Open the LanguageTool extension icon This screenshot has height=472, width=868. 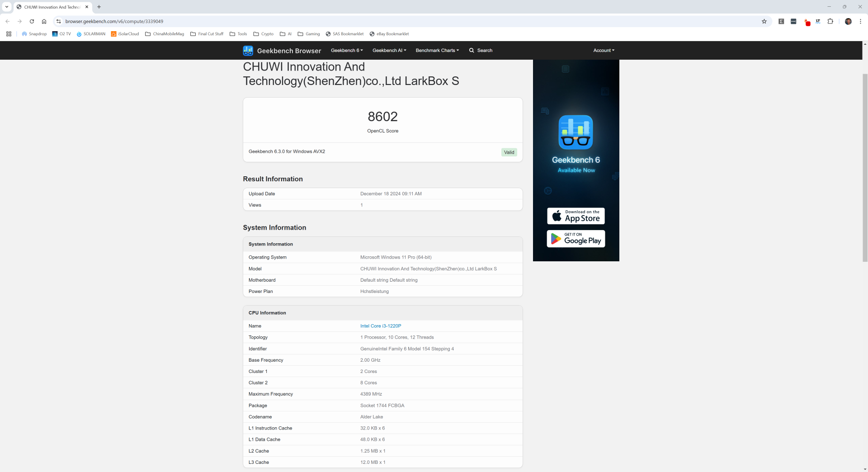(818, 21)
